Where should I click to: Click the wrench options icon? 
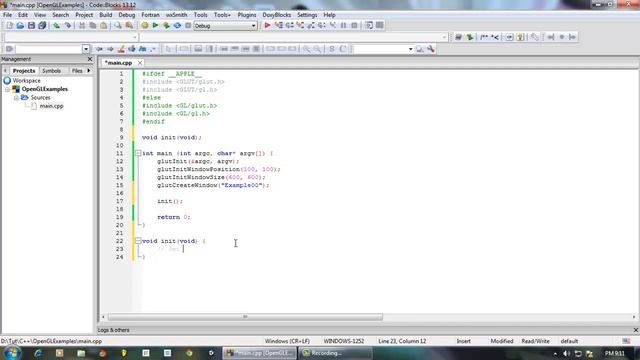(431, 49)
